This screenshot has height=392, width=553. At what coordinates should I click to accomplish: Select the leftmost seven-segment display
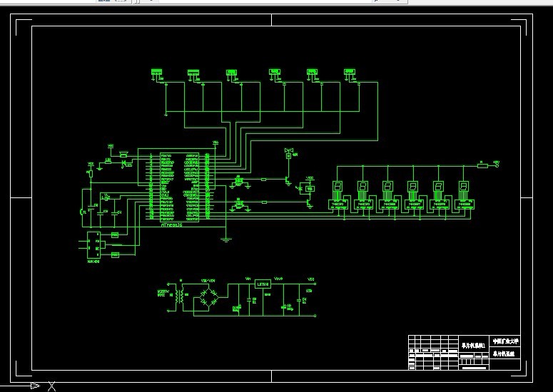338,186
